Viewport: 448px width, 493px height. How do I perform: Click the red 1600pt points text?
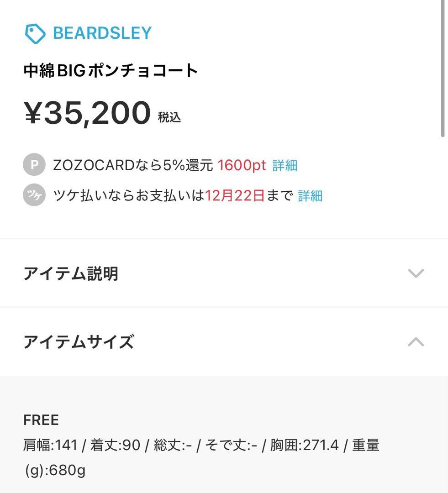pyautogui.click(x=242, y=165)
